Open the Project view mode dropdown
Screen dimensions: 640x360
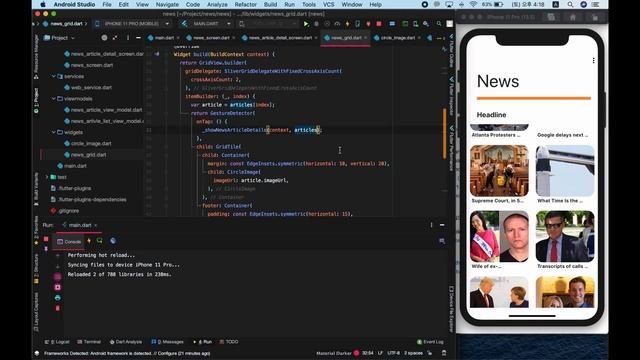click(59, 38)
